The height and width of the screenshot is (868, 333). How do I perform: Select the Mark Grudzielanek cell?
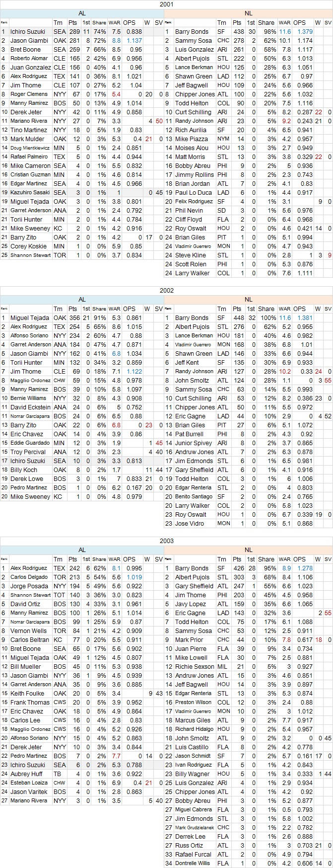coord(195,827)
